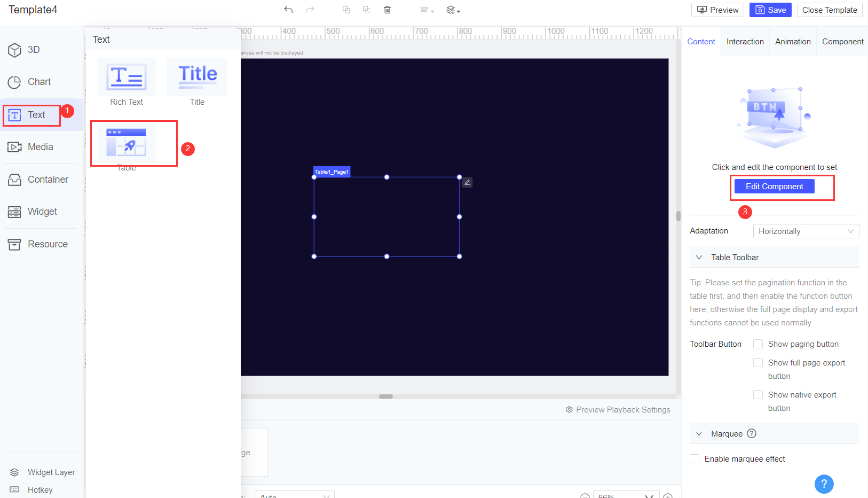Viewport: 868px width, 498px height.
Task: Save the template
Action: [x=770, y=10]
